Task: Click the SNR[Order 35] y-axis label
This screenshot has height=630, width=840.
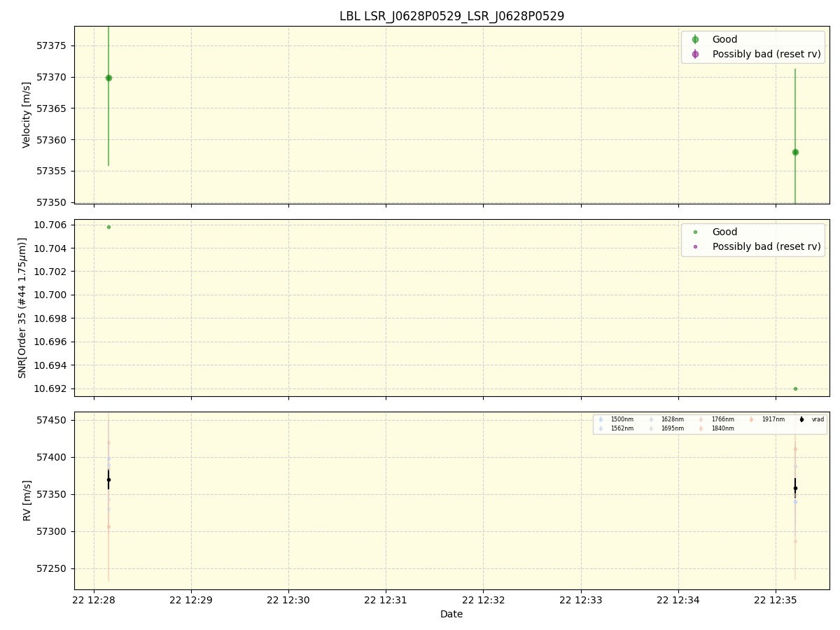Action: (23, 308)
